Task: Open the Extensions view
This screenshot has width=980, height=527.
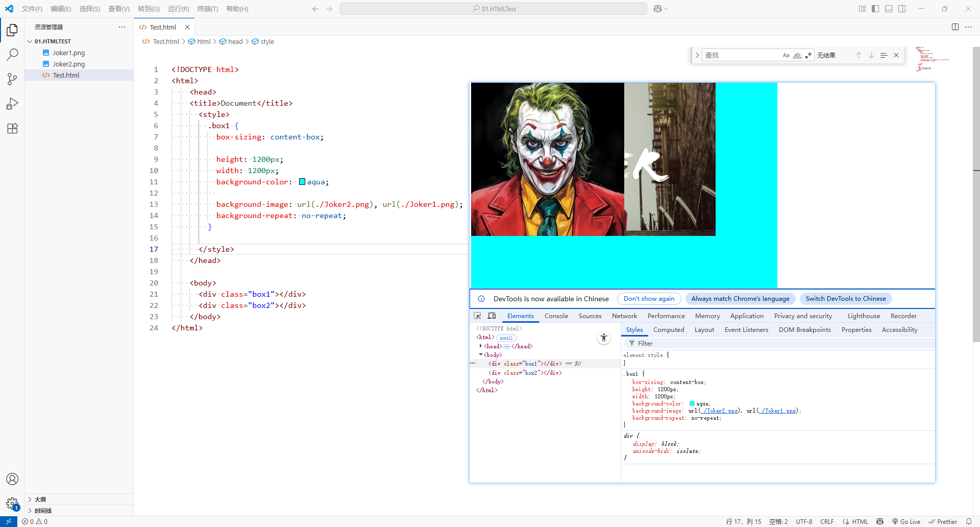Action: tap(12, 128)
